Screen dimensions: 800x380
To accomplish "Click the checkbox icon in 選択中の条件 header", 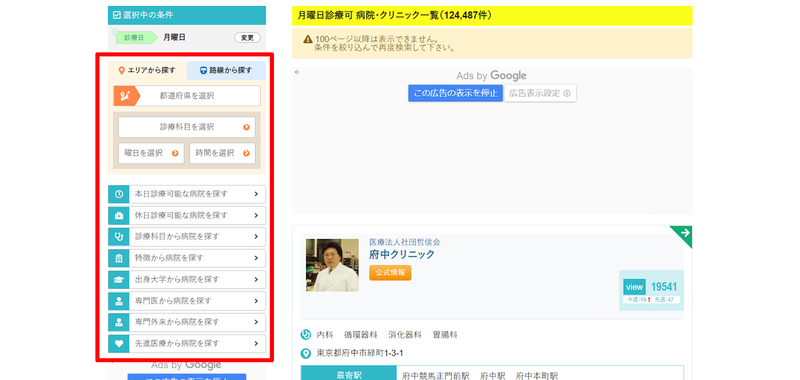I will pos(116,15).
